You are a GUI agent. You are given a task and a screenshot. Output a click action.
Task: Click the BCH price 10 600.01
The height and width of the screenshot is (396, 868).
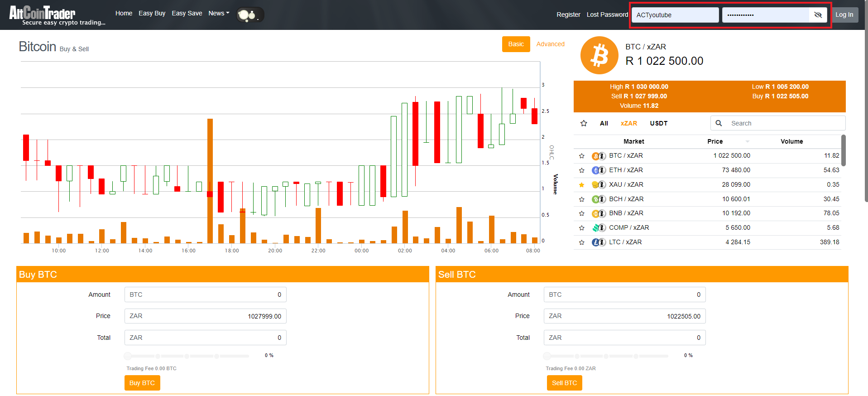pyautogui.click(x=736, y=199)
